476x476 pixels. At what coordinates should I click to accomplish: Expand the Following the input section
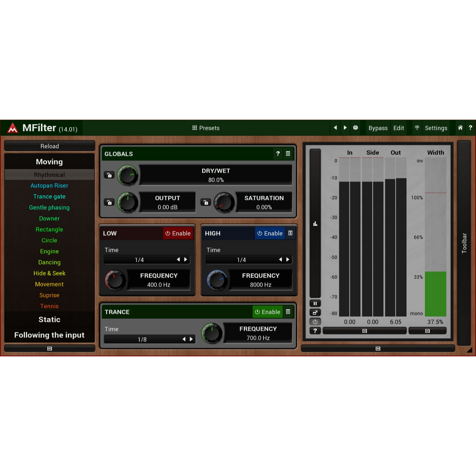(50, 335)
